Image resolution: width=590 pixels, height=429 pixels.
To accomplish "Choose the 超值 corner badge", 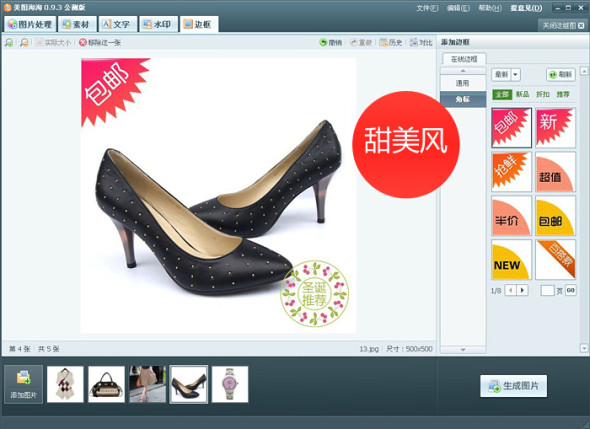I will [x=555, y=172].
